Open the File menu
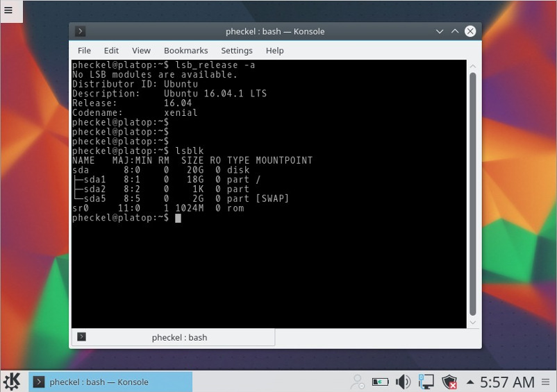 click(x=84, y=51)
